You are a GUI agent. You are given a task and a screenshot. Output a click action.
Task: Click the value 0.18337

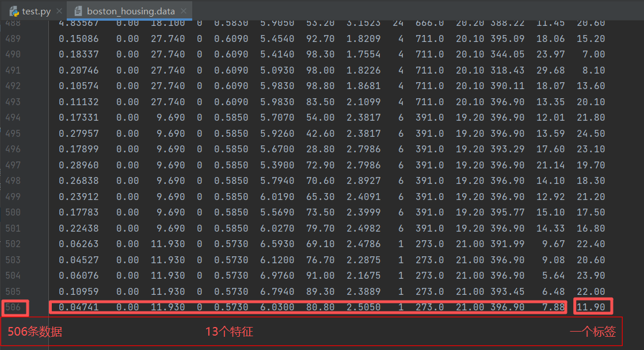coord(78,55)
